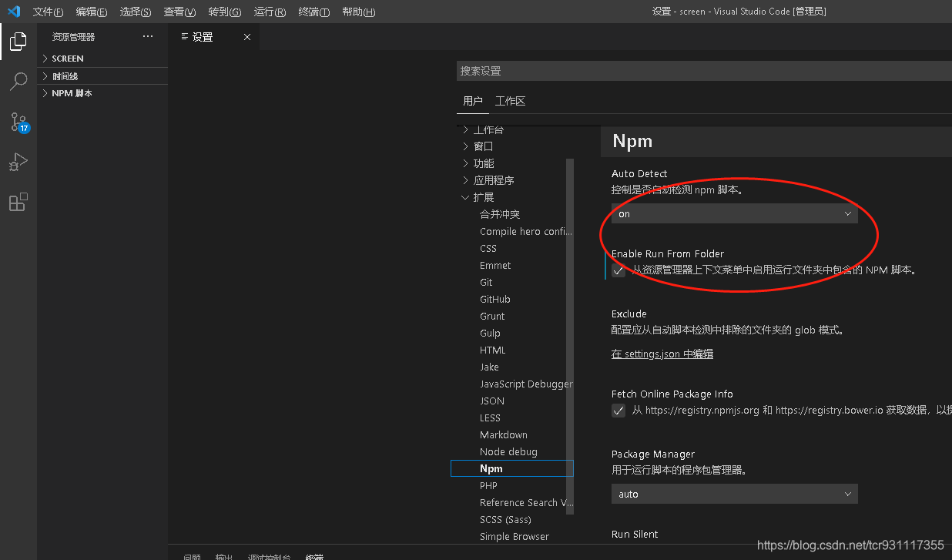This screenshot has width=952, height=560.
Task: Open the 帮助(H) menu
Action: point(358,12)
